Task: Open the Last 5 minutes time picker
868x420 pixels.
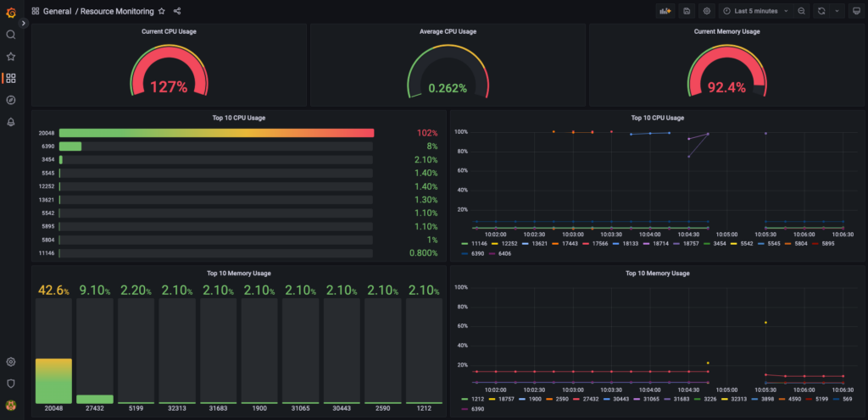Action: pyautogui.click(x=755, y=11)
